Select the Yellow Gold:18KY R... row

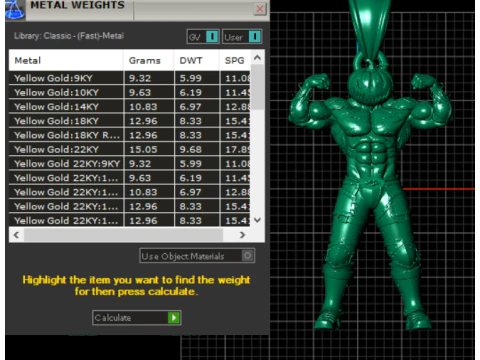pos(129,135)
